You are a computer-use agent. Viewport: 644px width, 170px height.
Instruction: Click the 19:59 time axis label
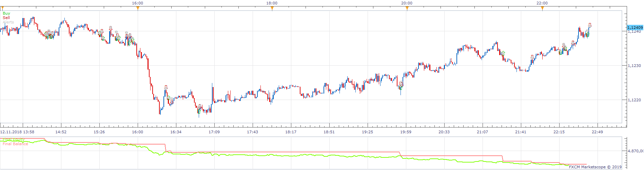[406, 132]
